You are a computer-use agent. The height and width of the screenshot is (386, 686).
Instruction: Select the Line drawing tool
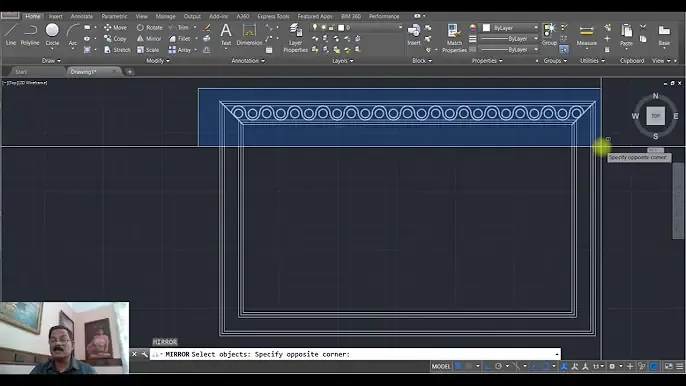pos(10,35)
